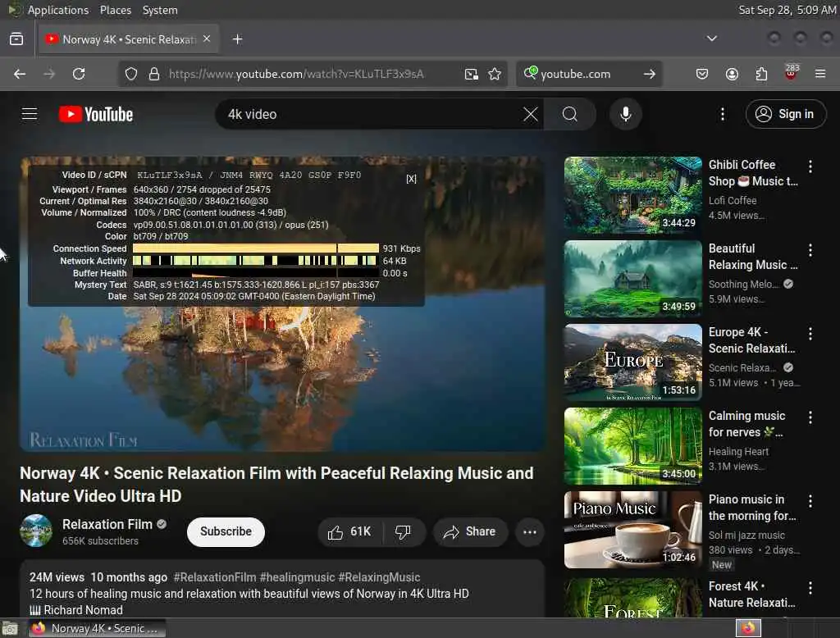Viewport: 840px width, 638px height.
Task: Open picture-in-picture icon in address bar
Action: pyautogui.click(x=472, y=74)
